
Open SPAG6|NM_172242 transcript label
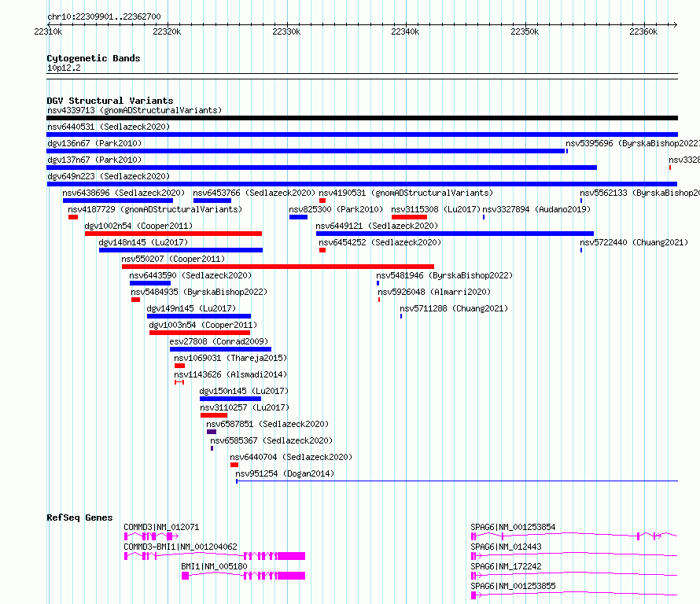[x=506, y=566]
